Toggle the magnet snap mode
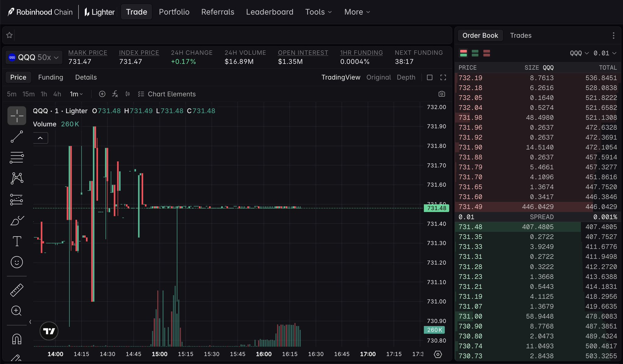The height and width of the screenshot is (364, 623). pos(17,339)
